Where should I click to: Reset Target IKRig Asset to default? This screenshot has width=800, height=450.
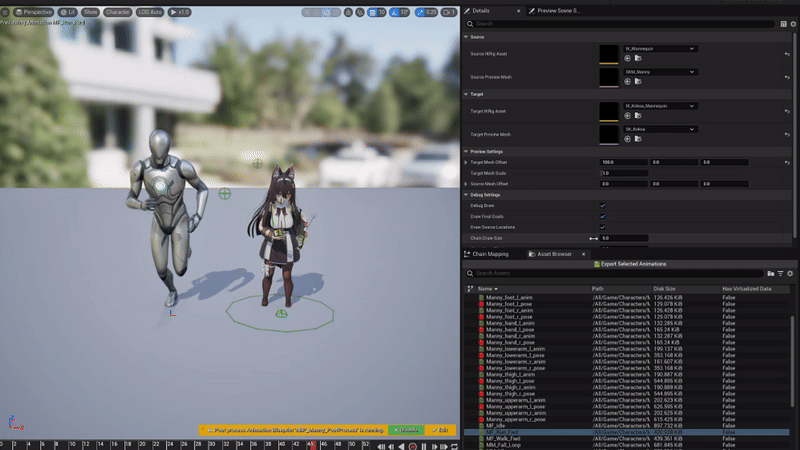(x=787, y=111)
